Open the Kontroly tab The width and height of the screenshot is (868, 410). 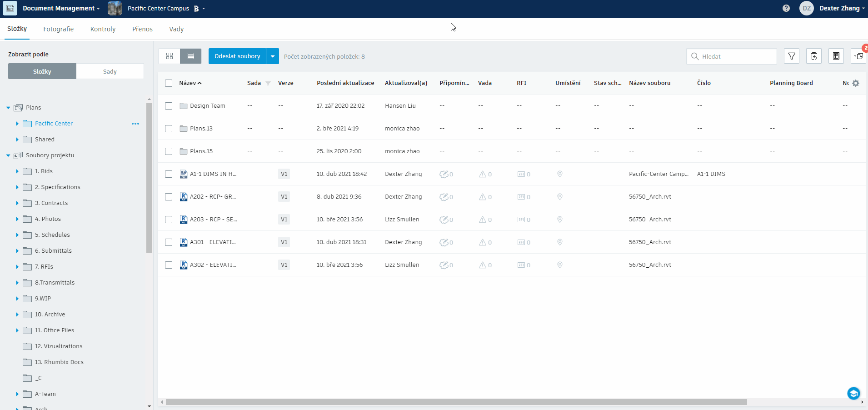(103, 29)
